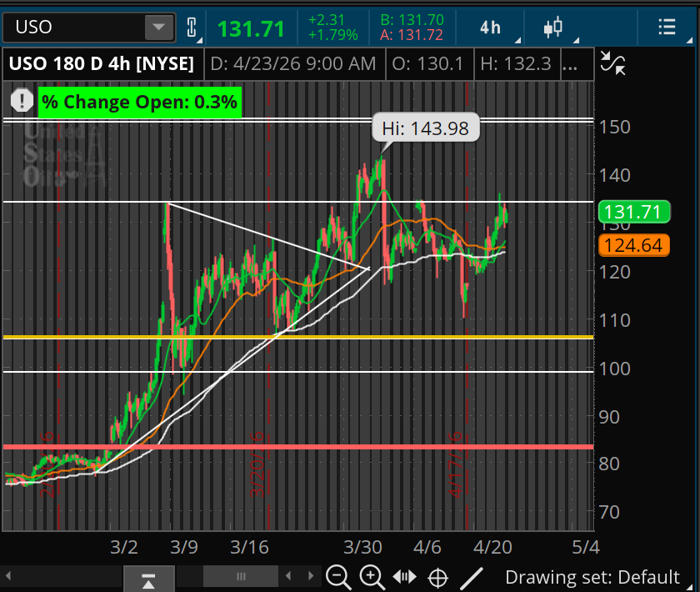The width and height of the screenshot is (700, 592).
Task: Click the date D: 4/23/26 9:00 AM field
Action: [293, 64]
